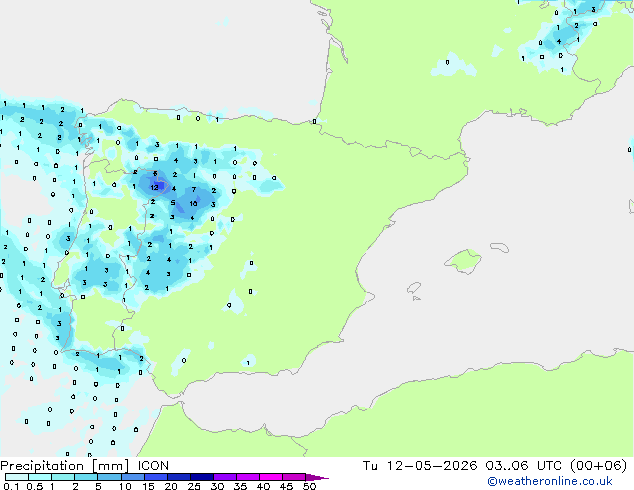
Task: Select the legend swatch between 15 and 20
Action: 156,477
